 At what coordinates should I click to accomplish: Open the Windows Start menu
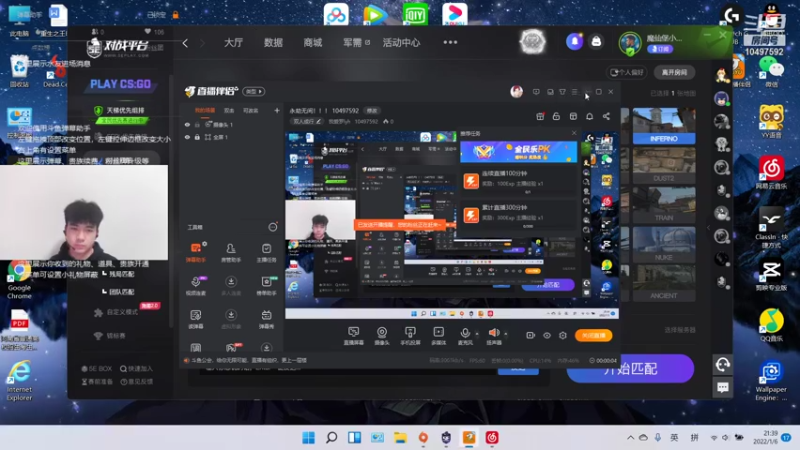309,438
